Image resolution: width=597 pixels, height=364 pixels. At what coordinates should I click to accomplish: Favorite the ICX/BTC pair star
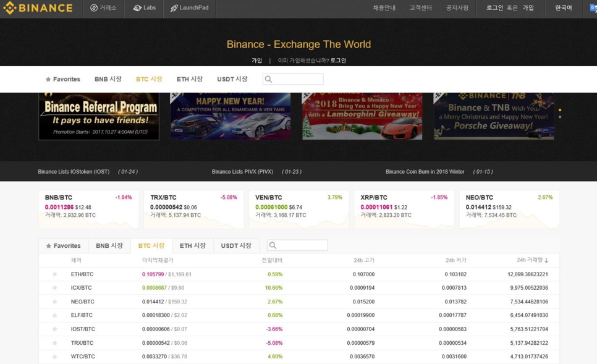click(55, 288)
